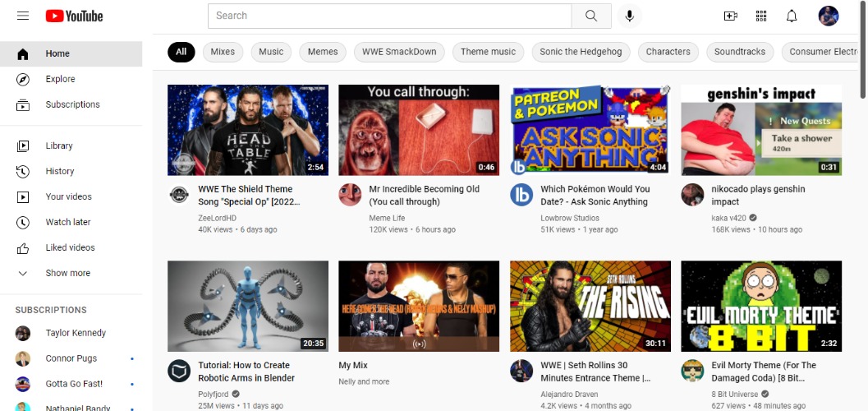The image size is (868, 411).
Task: Open Seth Rollins 30 Minutes title
Action: [x=595, y=372]
